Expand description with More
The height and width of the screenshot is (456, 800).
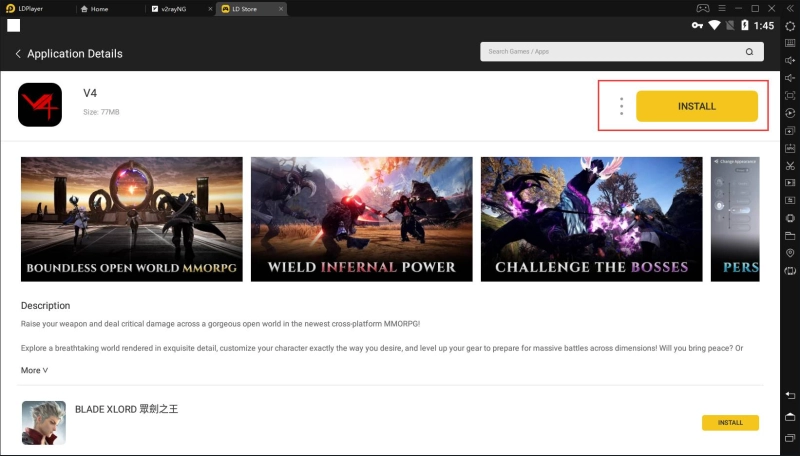pos(34,370)
